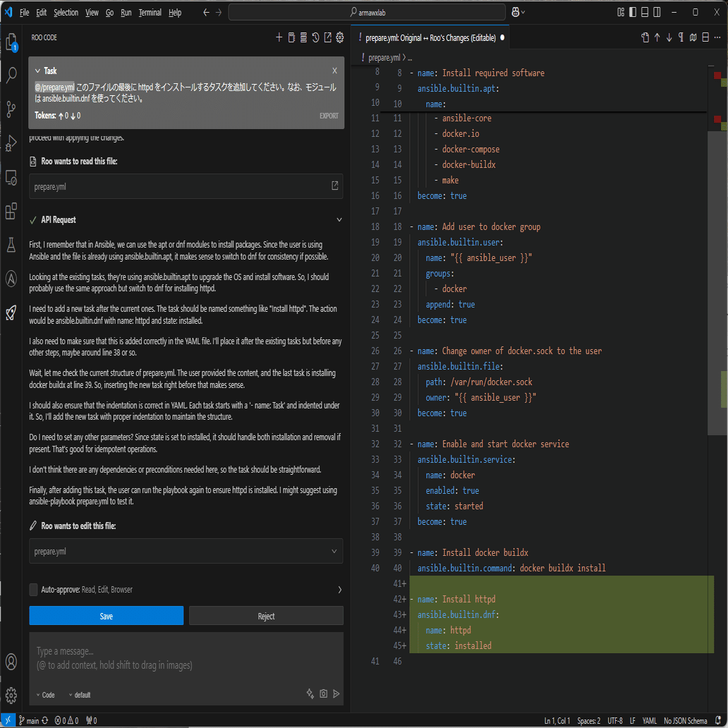
Task: Open the Ansible view in activity bar
Action: pos(11,278)
